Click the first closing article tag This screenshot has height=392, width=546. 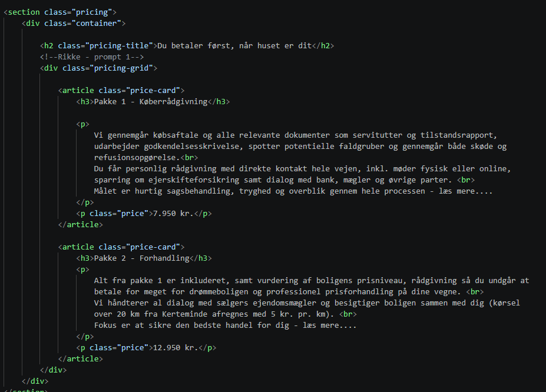coord(81,225)
